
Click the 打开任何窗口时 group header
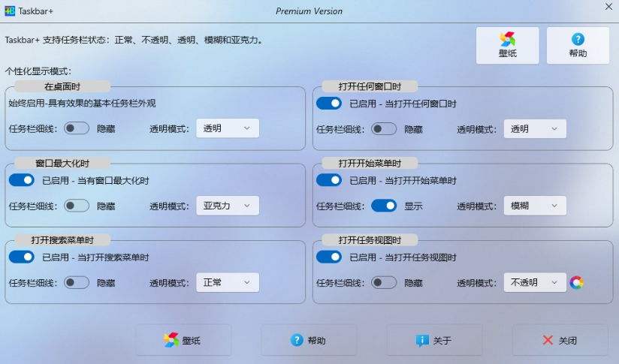(370, 86)
